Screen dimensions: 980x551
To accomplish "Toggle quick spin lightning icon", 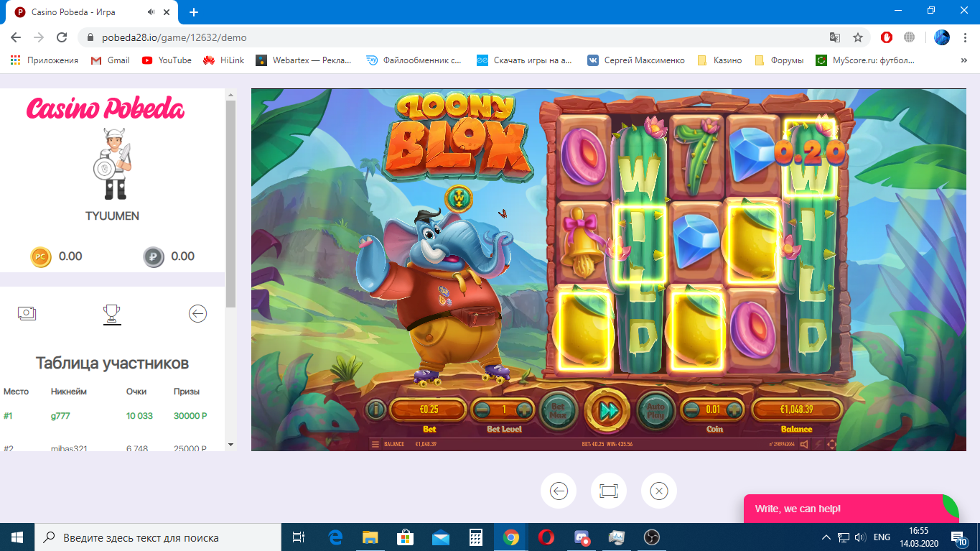I will (x=818, y=444).
